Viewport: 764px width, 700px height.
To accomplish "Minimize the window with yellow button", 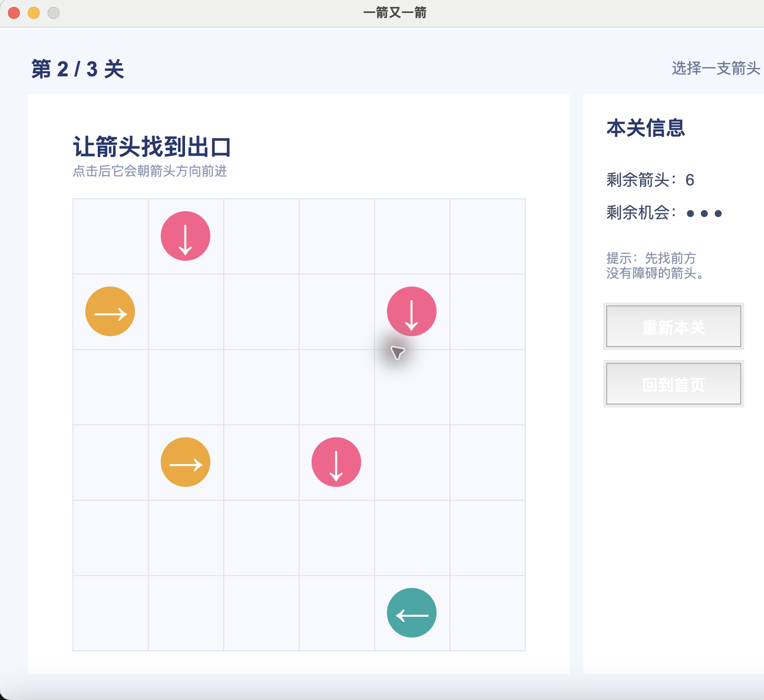I will tap(34, 13).
